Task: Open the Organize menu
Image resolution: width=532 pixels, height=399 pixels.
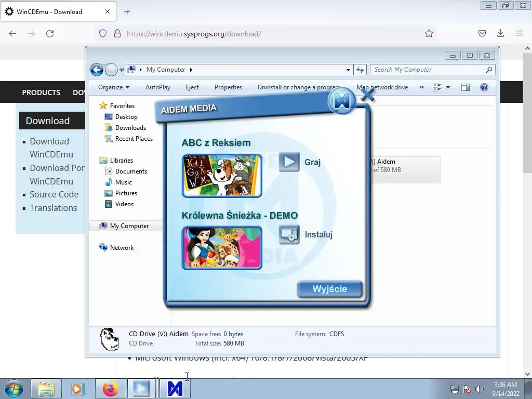Action: point(114,87)
